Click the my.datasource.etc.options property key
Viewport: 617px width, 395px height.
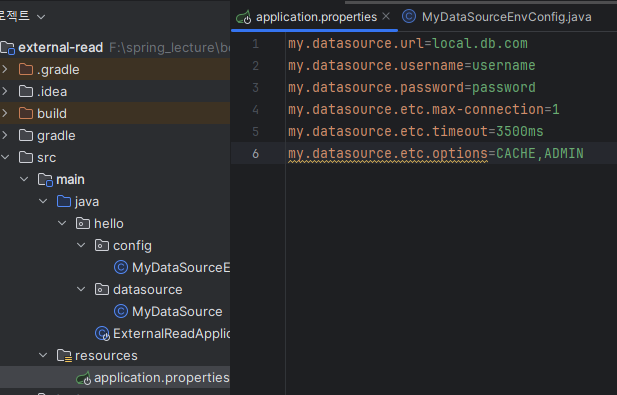pyautogui.click(x=388, y=153)
